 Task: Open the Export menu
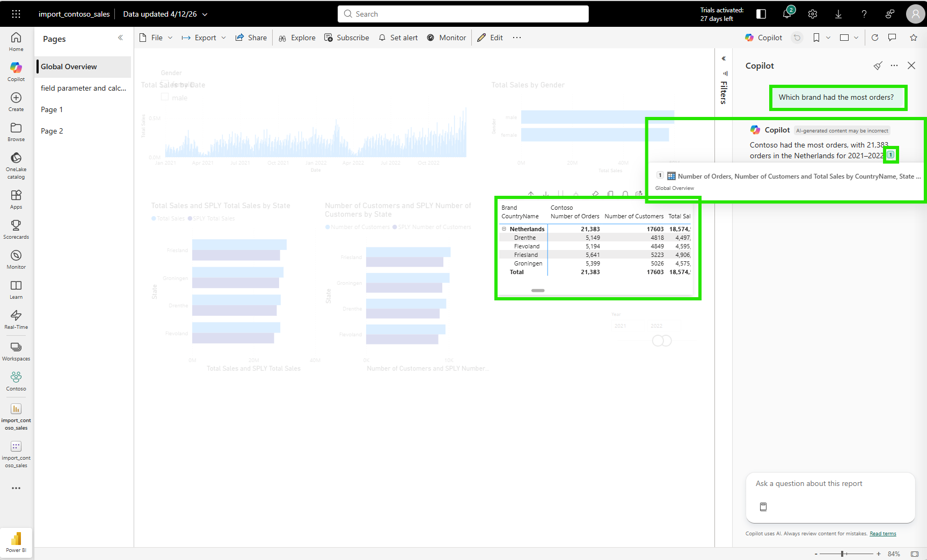click(204, 38)
